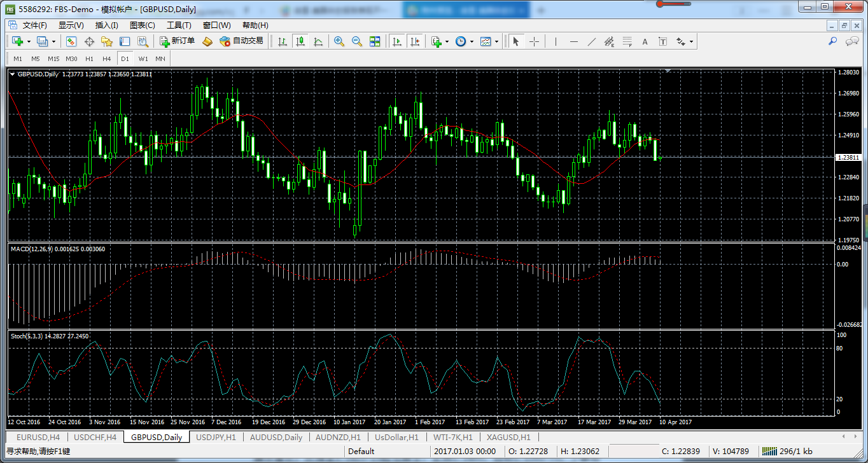Zoom in on the chart
Screen dimensions: 868x463
click(x=339, y=41)
